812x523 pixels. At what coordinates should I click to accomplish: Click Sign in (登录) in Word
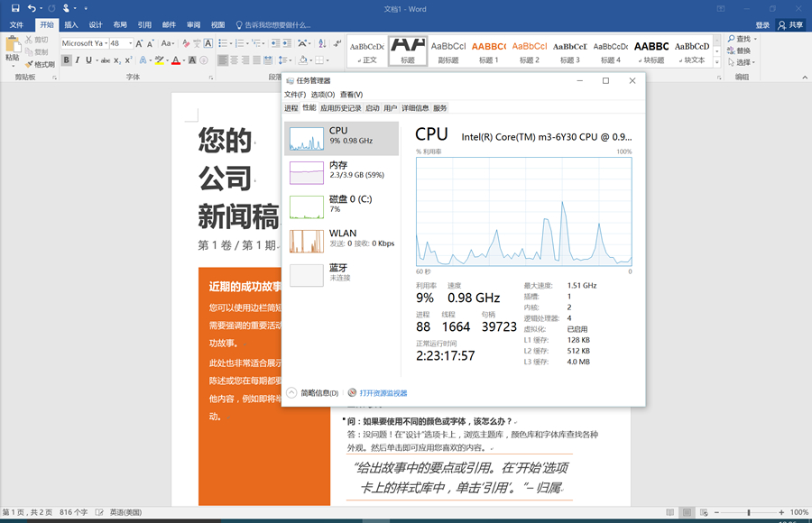click(762, 25)
